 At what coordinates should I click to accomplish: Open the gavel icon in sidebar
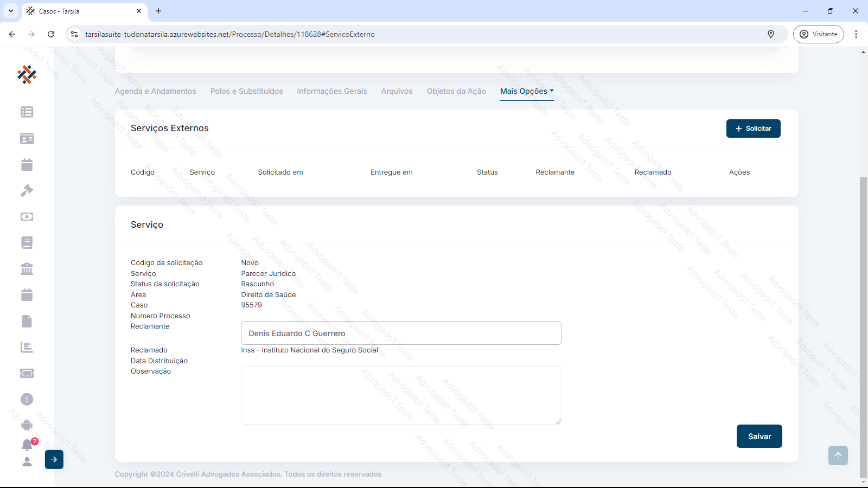pyautogui.click(x=27, y=191)
